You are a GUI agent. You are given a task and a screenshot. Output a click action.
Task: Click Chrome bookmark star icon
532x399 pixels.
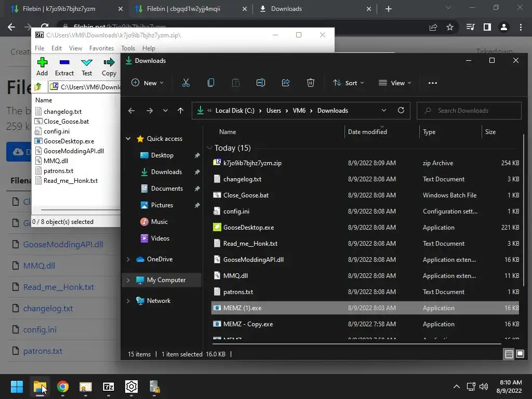(449, 27)
